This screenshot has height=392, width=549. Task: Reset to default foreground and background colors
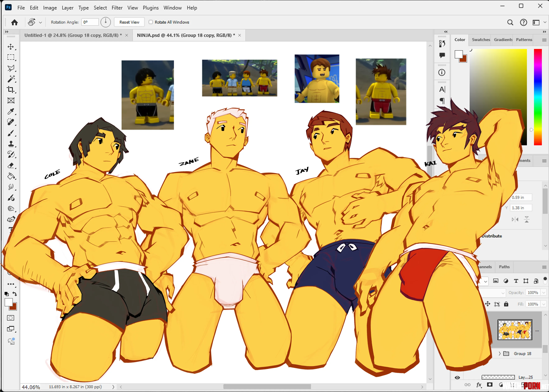click(7, 294)
